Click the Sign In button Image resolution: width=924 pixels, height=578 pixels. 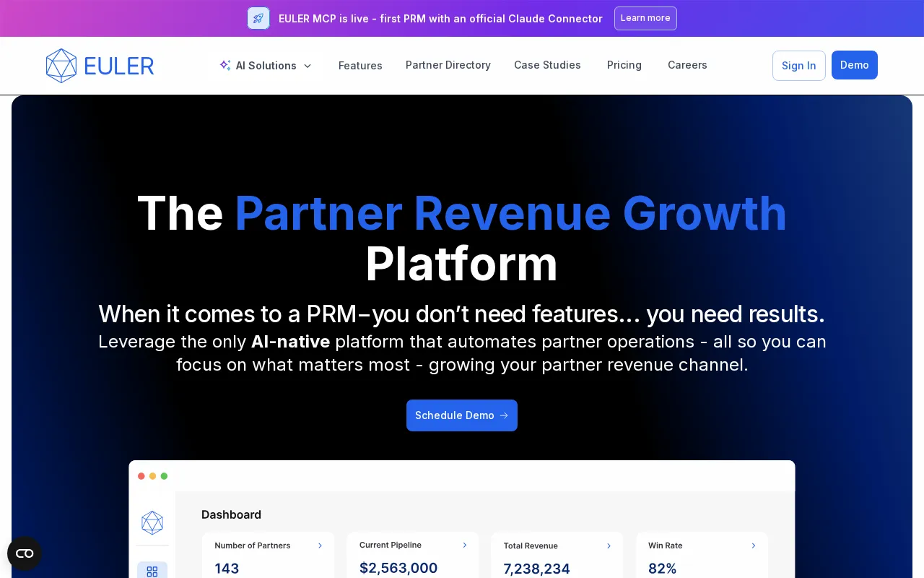tap(799, 66)
